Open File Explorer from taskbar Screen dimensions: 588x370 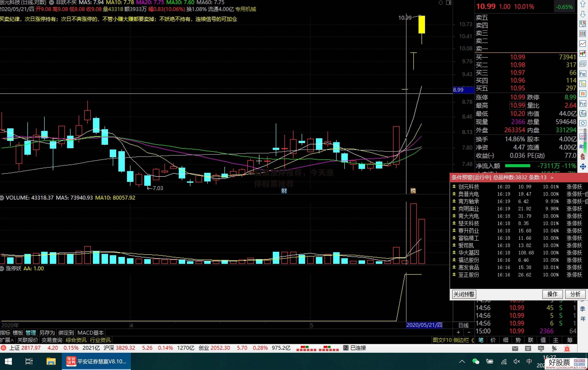[51, 361]
